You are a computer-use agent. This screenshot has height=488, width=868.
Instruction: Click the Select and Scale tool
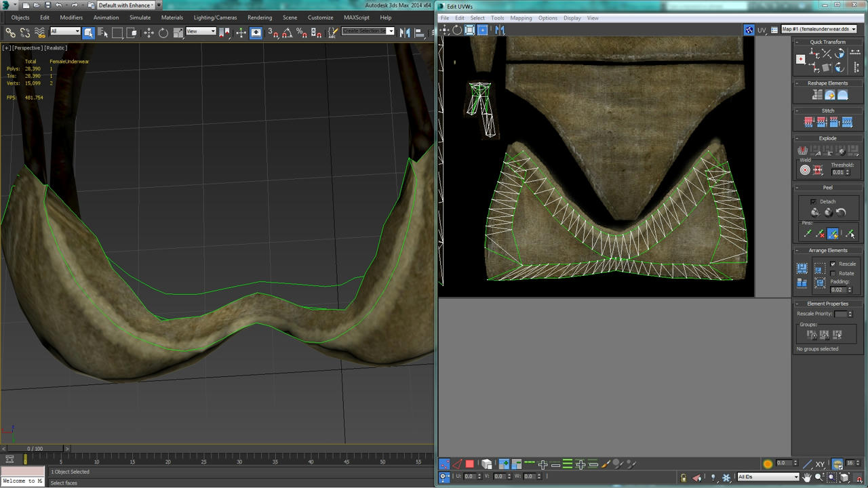point(178,32)
